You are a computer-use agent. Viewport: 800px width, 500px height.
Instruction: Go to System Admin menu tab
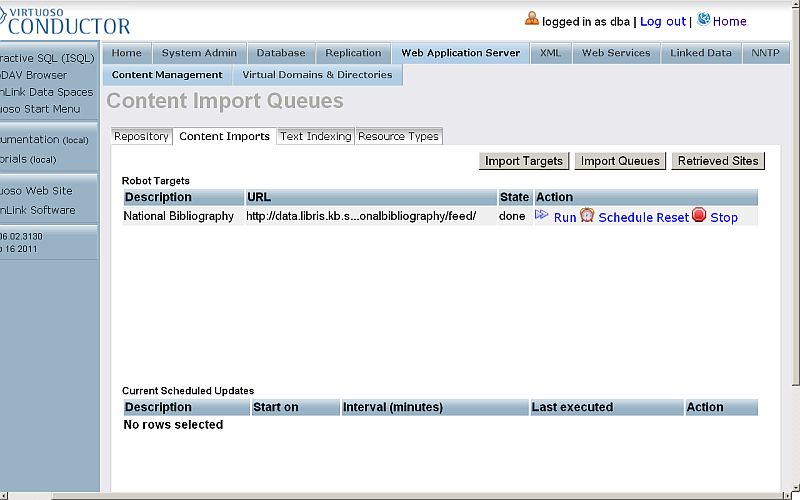199,53
